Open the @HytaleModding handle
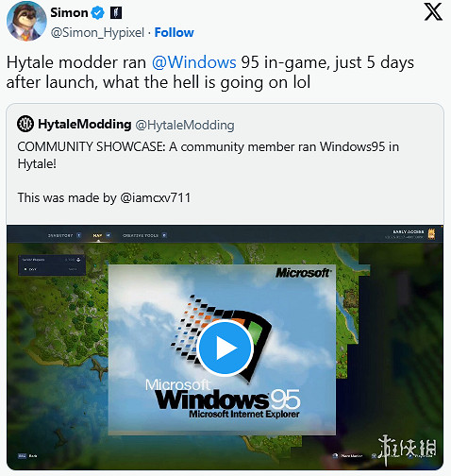 (185, 125)
